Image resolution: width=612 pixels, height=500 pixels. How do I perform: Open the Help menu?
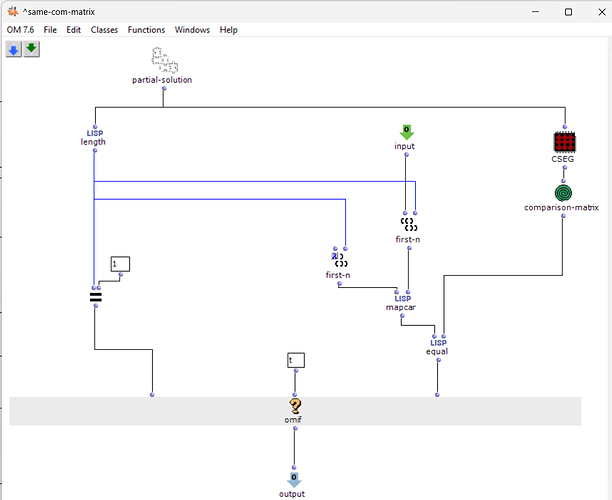(228, 30)
